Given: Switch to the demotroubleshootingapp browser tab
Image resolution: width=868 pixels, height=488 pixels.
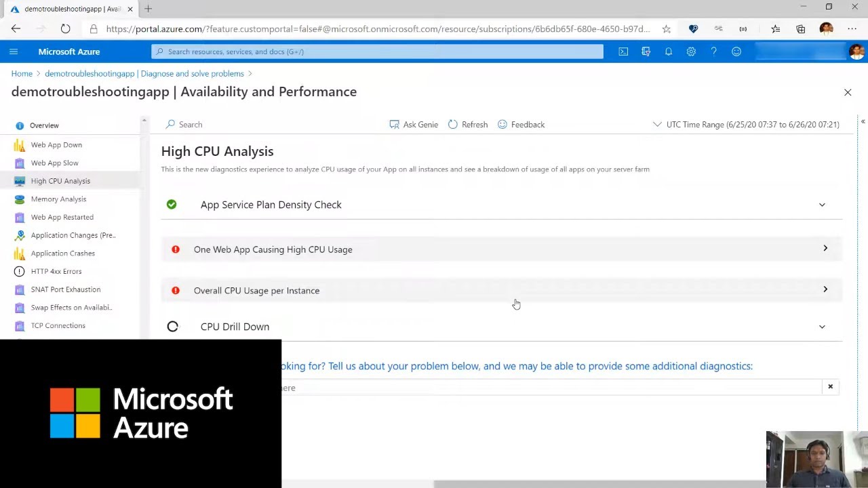Looking at the screenshot, I should tap(71, 9).
